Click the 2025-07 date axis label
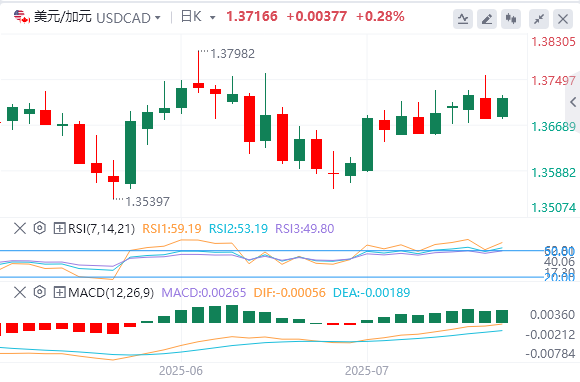This screenshot has width=580, height=382. click(x=367, y=371)
